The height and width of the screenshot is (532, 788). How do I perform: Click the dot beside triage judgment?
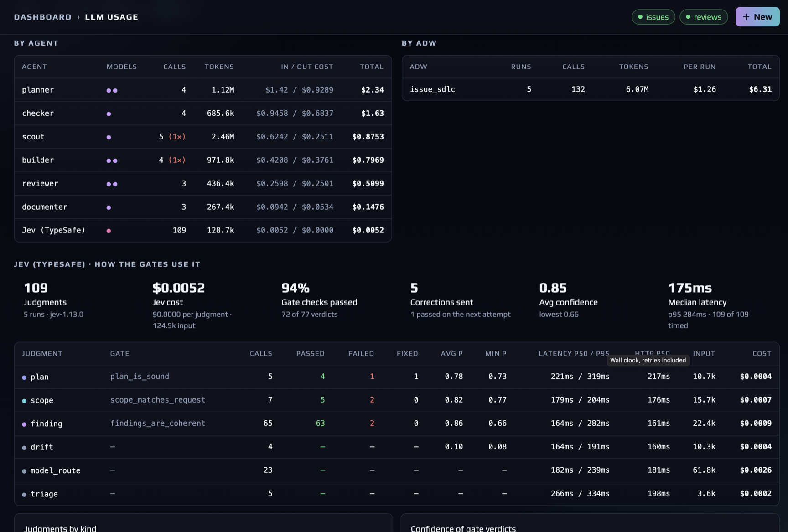(24, 495)
